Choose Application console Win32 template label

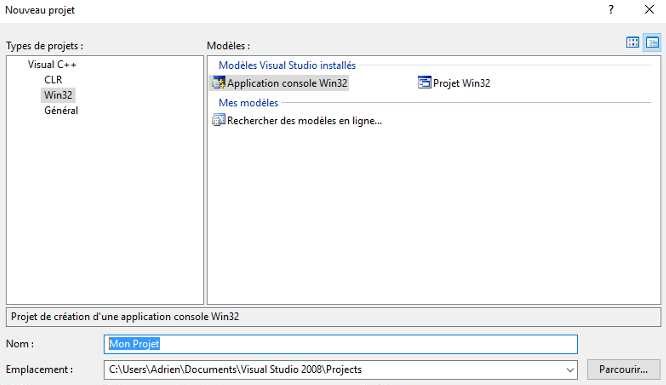click(287, 83)
